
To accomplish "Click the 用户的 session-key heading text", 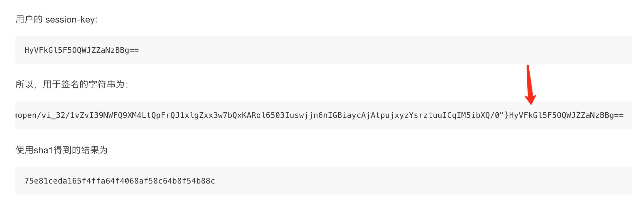I will [x=57, y=20].
